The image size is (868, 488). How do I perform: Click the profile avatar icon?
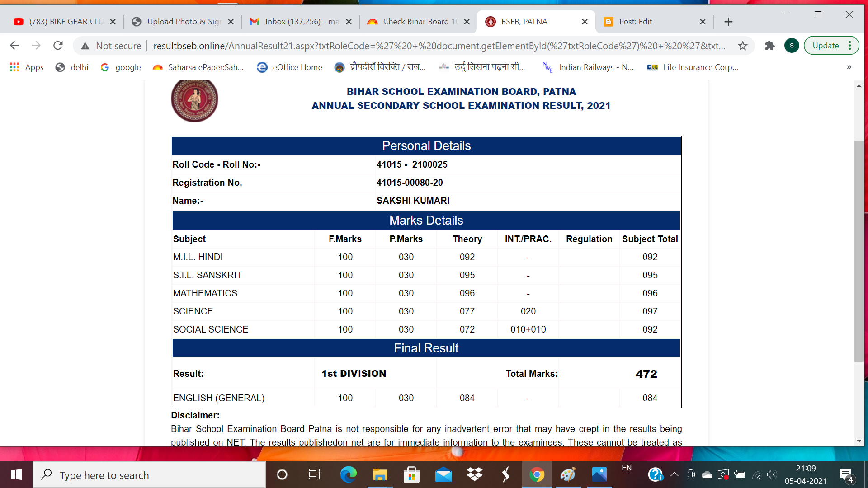791,46
